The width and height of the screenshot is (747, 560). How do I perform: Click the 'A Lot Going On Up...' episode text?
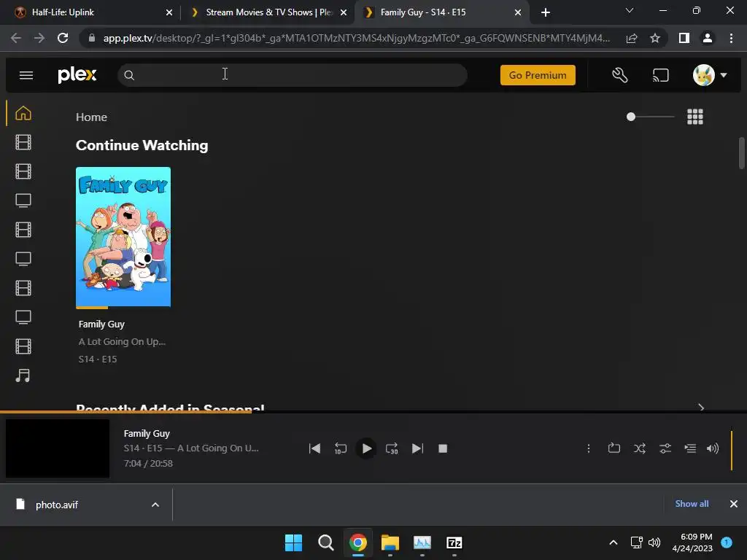point(122,341)
